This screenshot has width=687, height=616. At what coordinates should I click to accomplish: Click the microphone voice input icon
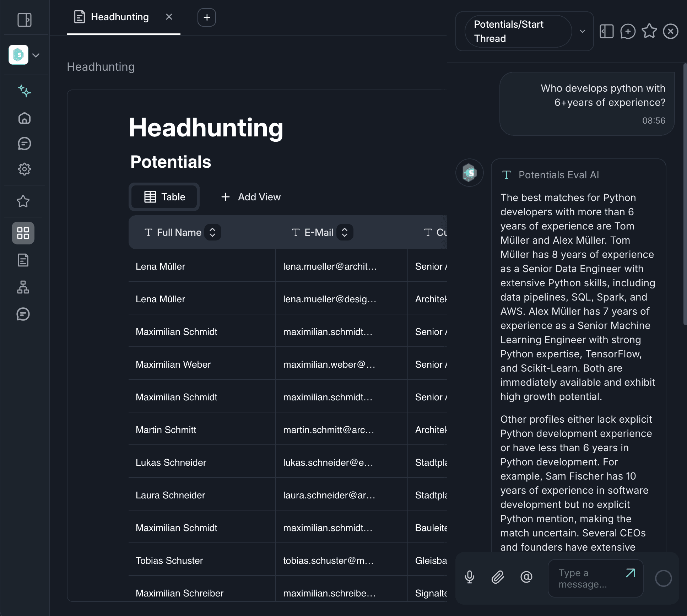[470, 577]
